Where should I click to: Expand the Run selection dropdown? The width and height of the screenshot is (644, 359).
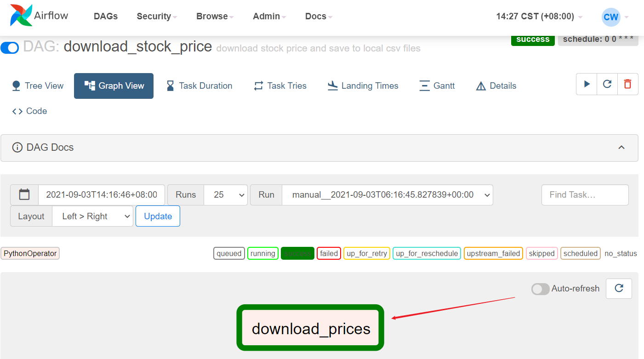coord(387,195)
